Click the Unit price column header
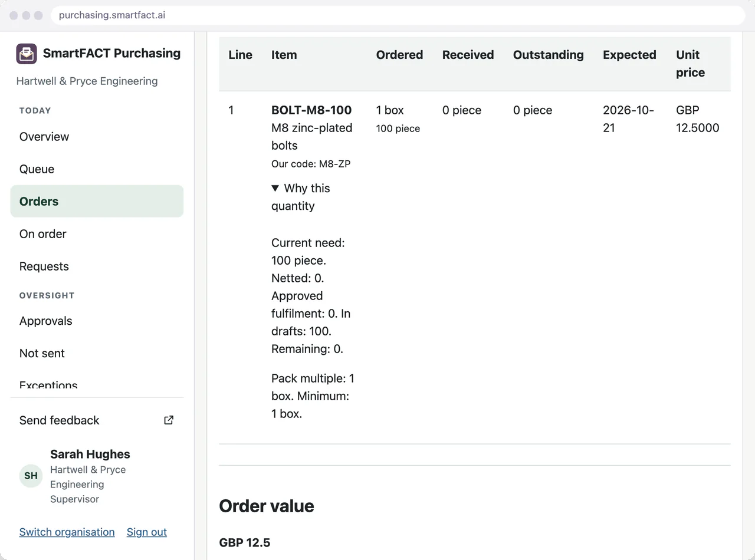 tap(690, 64)
